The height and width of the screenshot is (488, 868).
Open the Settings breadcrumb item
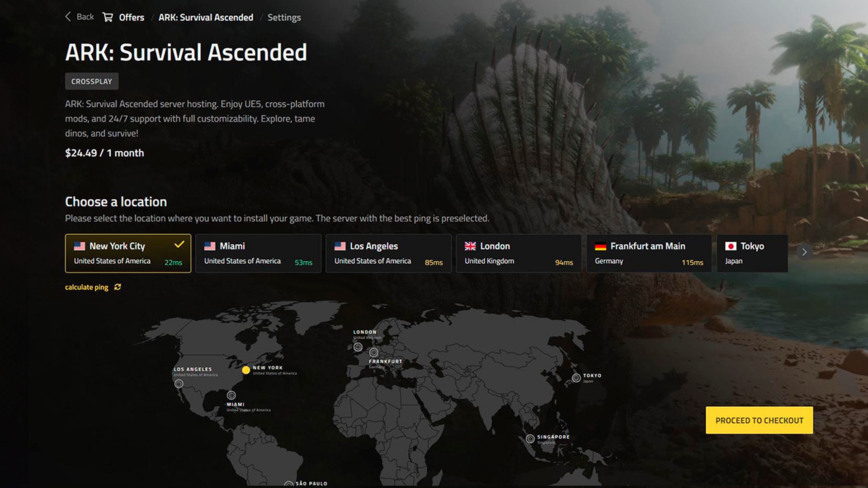coord(284,17)
